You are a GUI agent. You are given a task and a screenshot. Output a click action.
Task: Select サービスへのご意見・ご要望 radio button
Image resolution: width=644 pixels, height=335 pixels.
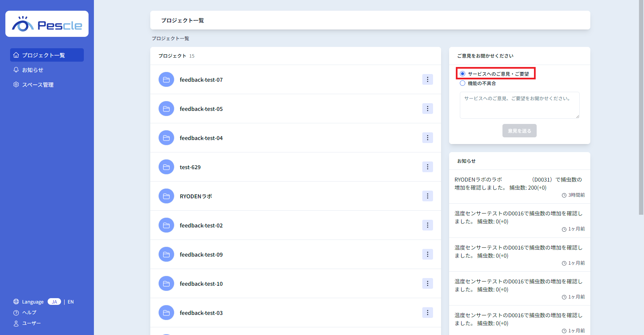pos(463,74)
